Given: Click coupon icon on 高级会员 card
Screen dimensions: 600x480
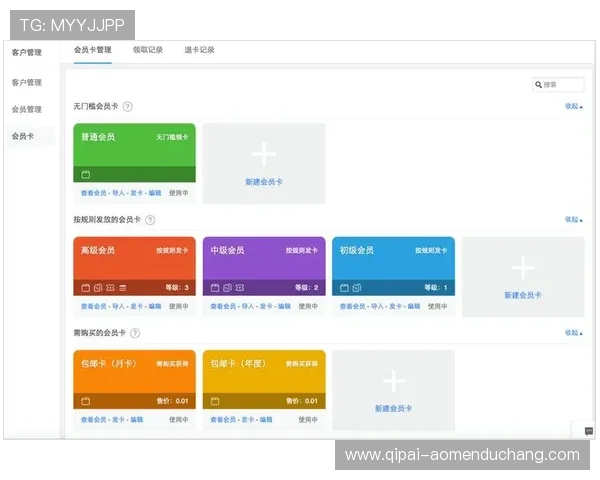Looking at the screenshot, I should pyautogui.click(x=110, y=287).
